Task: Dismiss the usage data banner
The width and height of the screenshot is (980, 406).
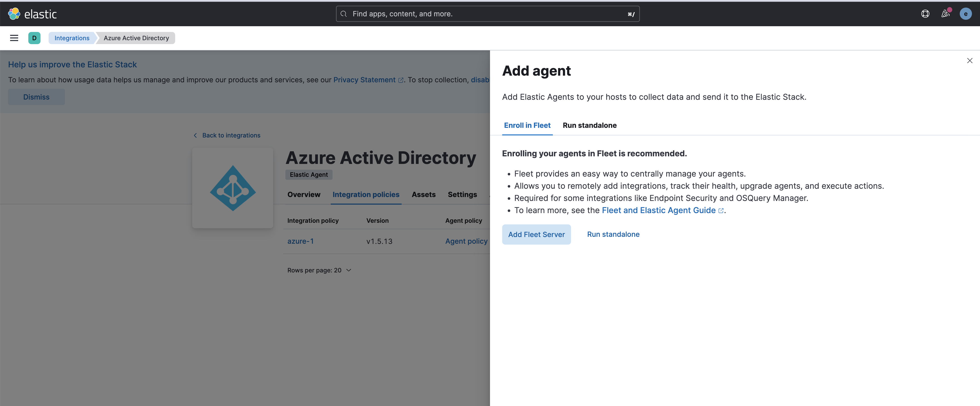Action: [x=36, y=97]
